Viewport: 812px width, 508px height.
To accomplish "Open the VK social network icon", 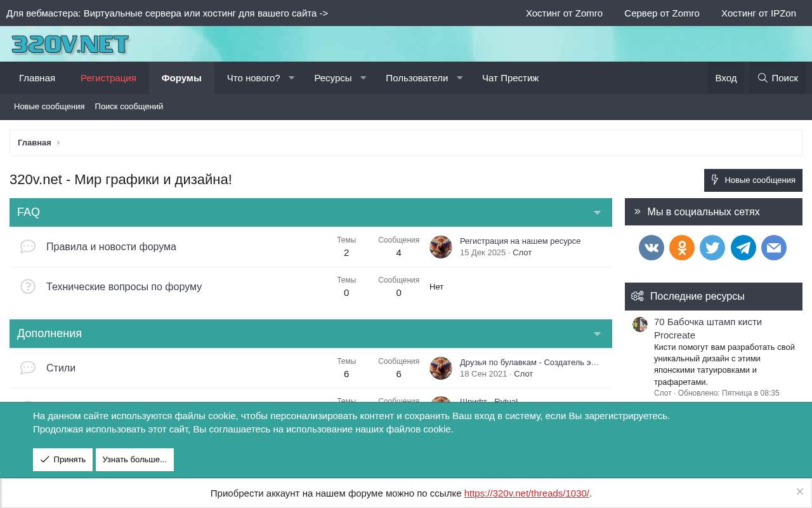I will tap(652, 248).
